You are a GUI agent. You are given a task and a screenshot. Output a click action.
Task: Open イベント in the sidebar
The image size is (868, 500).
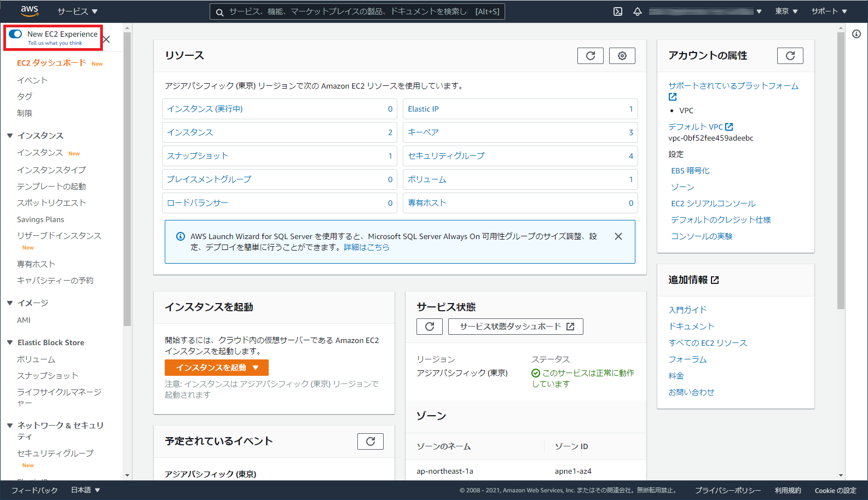point(32,80)
